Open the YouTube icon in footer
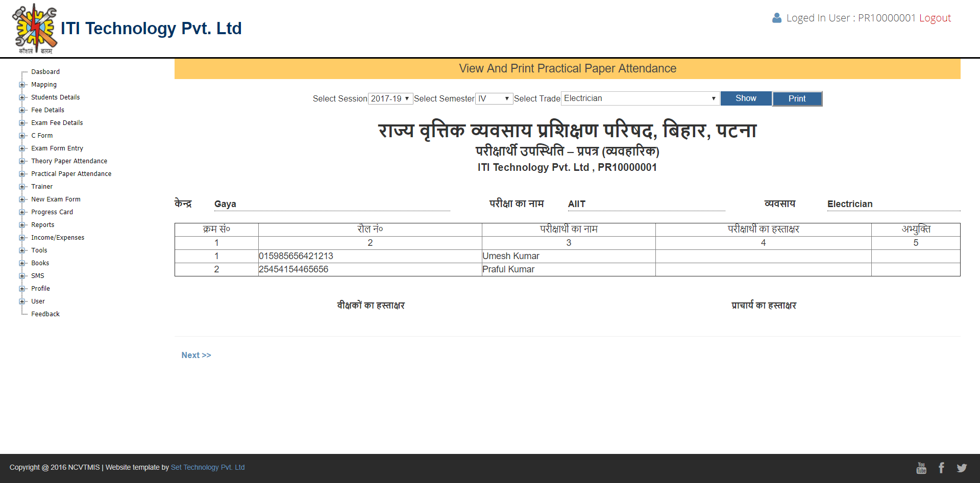This screenshot has width=980, height=483. click(x=921, y=468)
